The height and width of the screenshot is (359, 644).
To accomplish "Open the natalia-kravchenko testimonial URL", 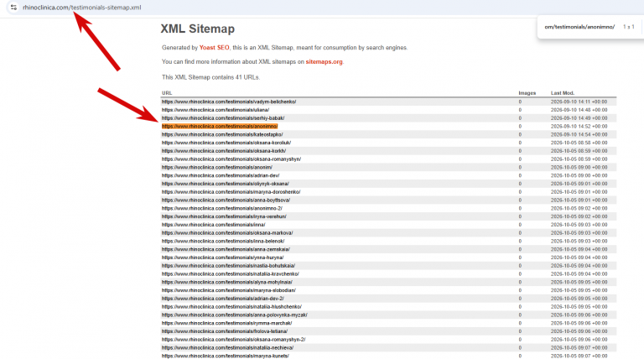I will tap(230, 274).
